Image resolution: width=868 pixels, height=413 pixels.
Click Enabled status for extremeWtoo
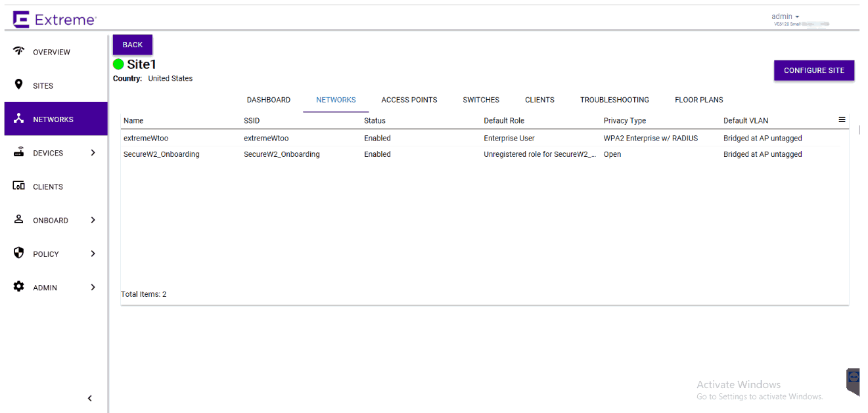click(377, 139)
